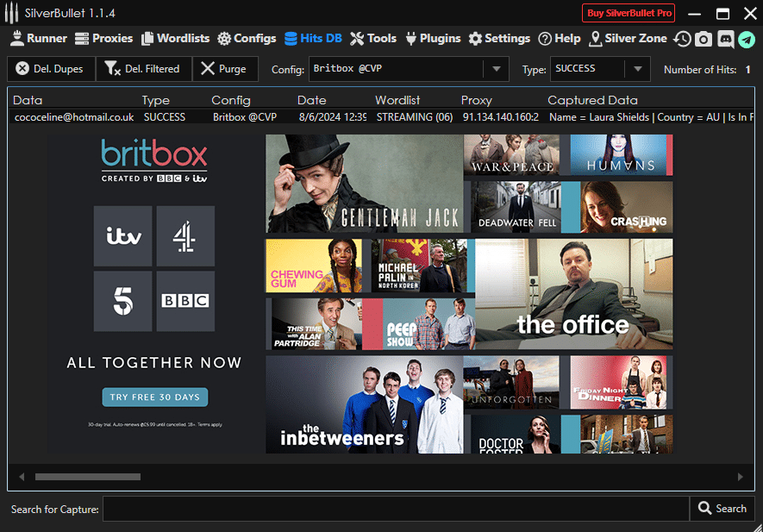
Task: Open the Silver Zone tab
Action: pyautogui.click(x=628, y=39)
